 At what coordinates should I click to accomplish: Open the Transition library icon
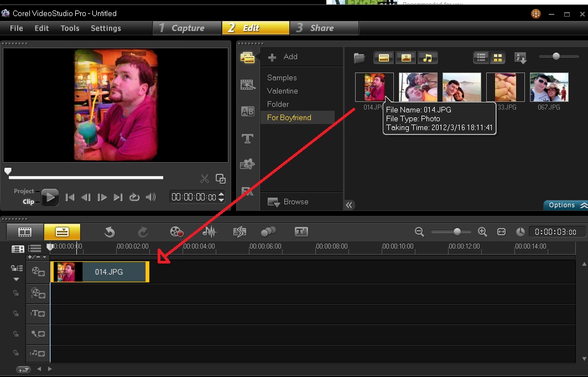(x=247, y=85)
